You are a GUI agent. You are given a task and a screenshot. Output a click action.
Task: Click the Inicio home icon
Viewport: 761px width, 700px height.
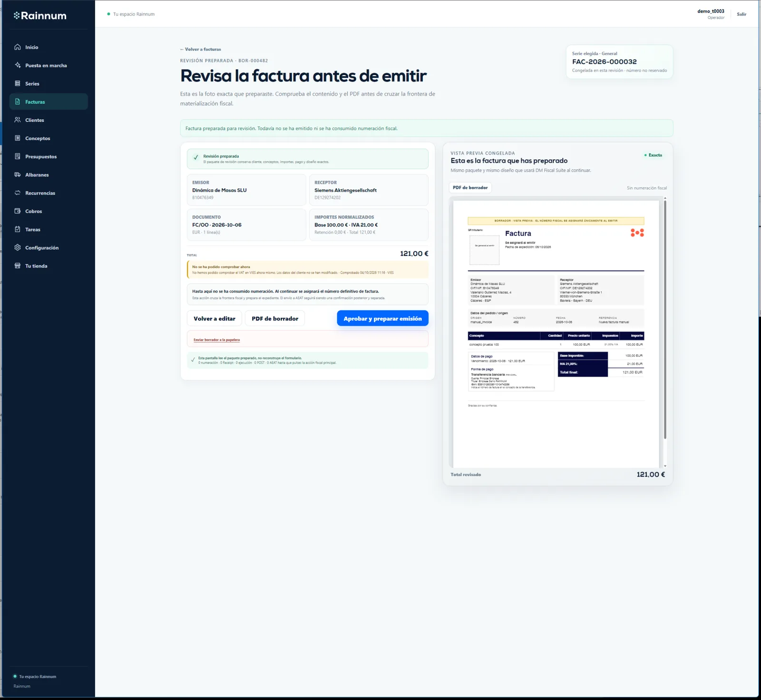coord(18,47)
